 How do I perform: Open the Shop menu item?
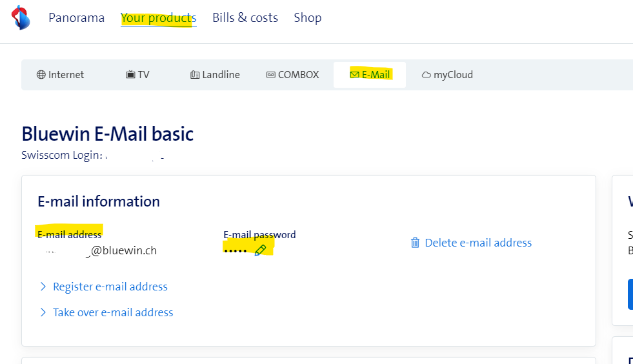[307, 17]
